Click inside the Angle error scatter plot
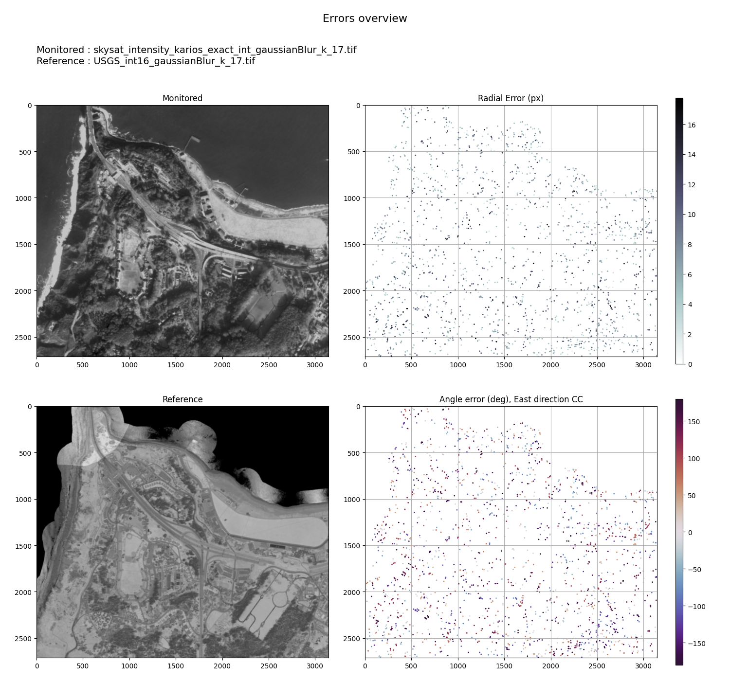This screenshot has width=730, height=700. coord(511,532)
